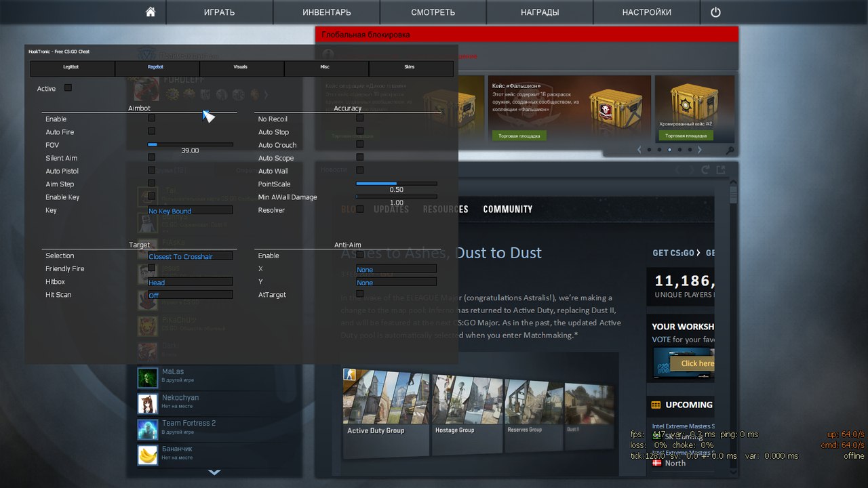Click Торговая площадка under the Фальшион case
Viewport: 868px width, 488px height.
(x=519, y=136)
